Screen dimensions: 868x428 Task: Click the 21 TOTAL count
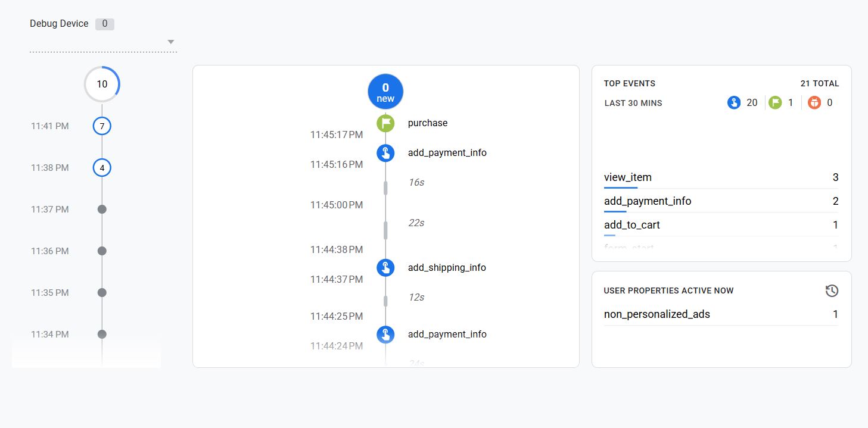point(820,84)
